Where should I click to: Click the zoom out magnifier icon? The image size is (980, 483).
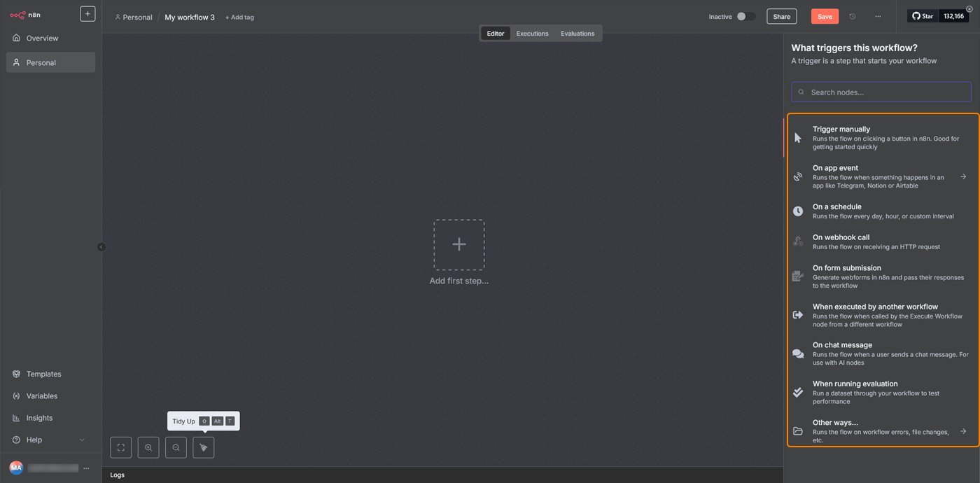tap(176, 447)
